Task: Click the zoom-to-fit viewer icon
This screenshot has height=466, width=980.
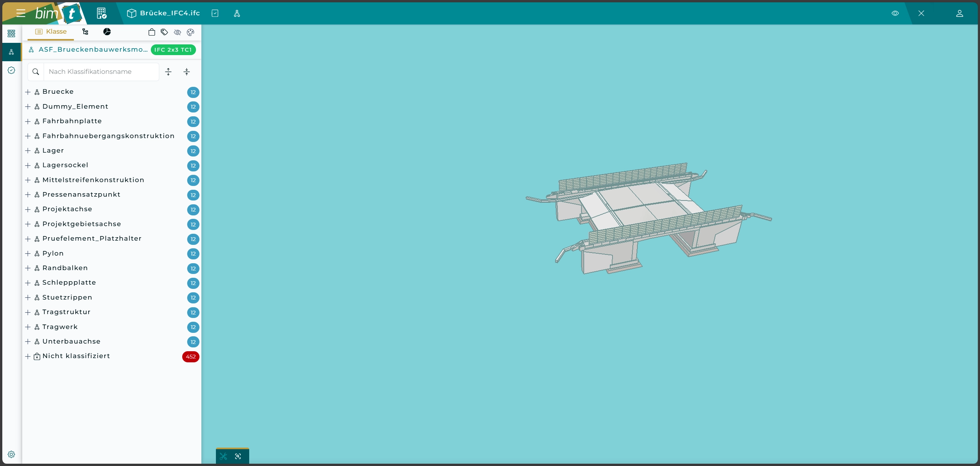Action: (x=238, y=456)
